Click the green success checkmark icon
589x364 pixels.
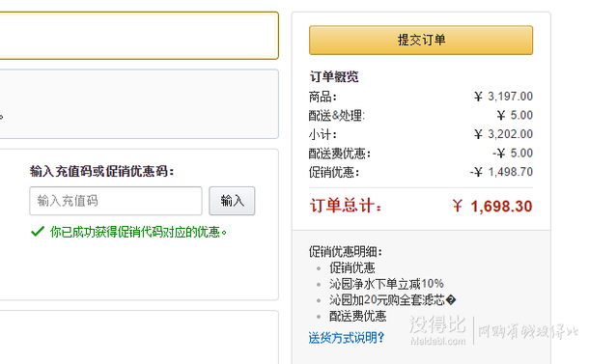pos(38,232)
